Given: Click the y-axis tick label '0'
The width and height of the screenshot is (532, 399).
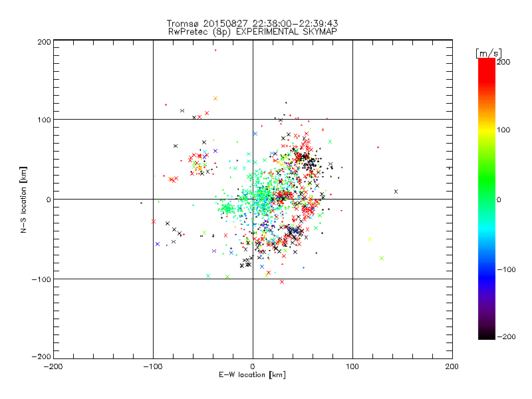Looking at the screenshot, I should (x=49, y=199).
